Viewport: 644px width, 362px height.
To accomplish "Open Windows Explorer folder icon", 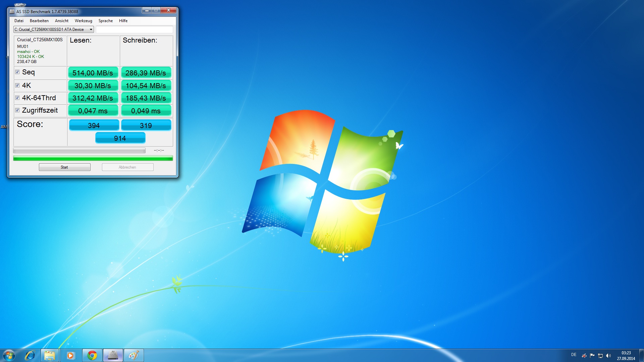I will pyautogui.click(x=50, y=355).
